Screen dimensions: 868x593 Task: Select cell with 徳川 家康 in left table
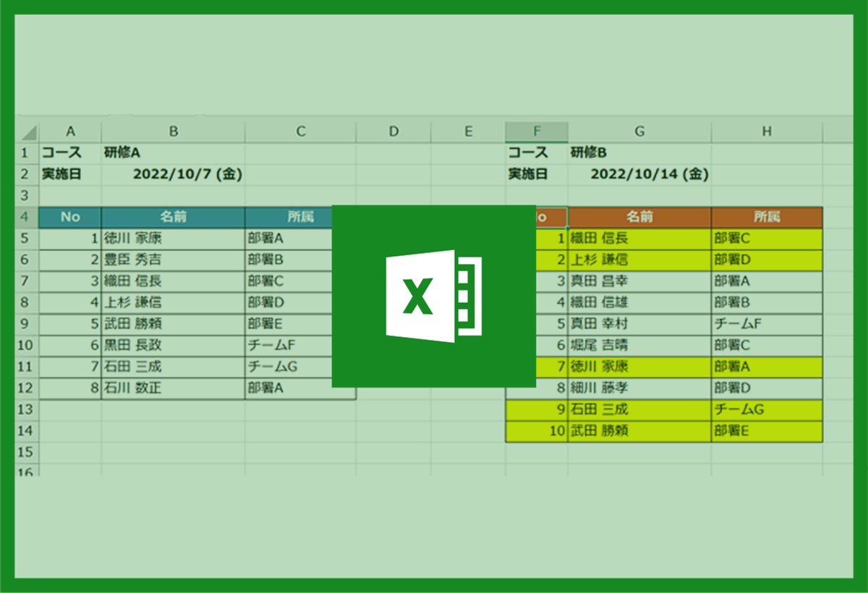click(x=174, y=238)
